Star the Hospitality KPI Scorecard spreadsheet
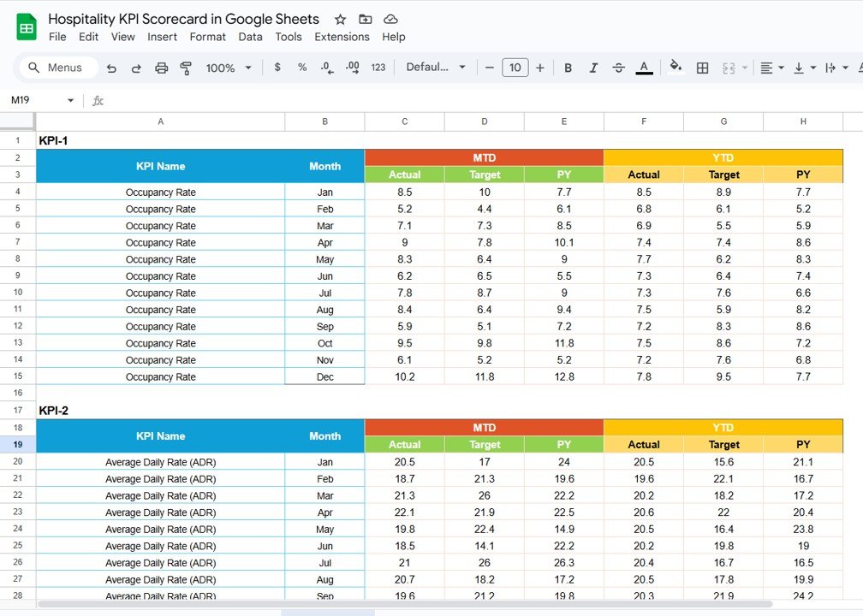This screenshot has height=616, width=863. click(342, 18)
